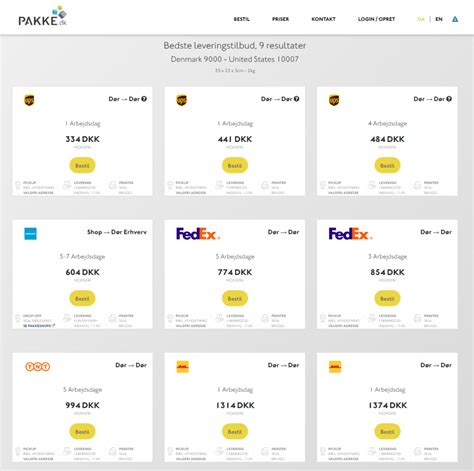Viewport: 474px width, 471px height.
Task: Click the TNT logo on the 994 DKK offer
Action: click(x=37, y=366)
